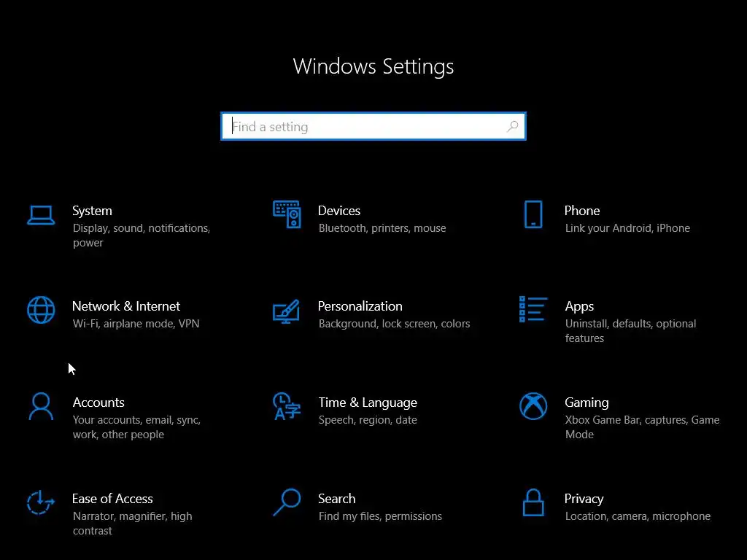Click the Ease of Access icon
Image resolution: width=747 pixels, height=560 pixels.
41,502
